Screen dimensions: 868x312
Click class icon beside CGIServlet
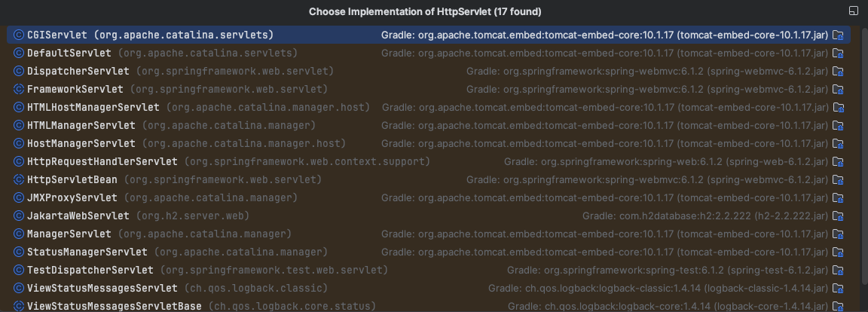coord(18,35)
